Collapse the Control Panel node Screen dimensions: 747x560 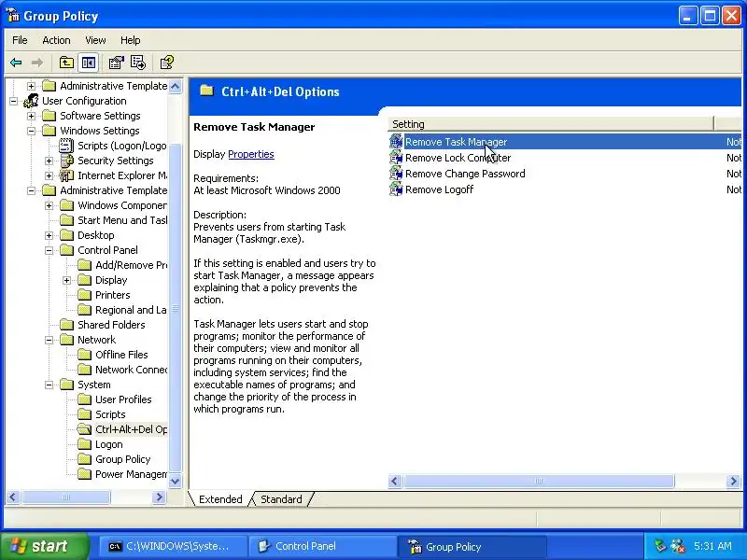click(49, 250)
